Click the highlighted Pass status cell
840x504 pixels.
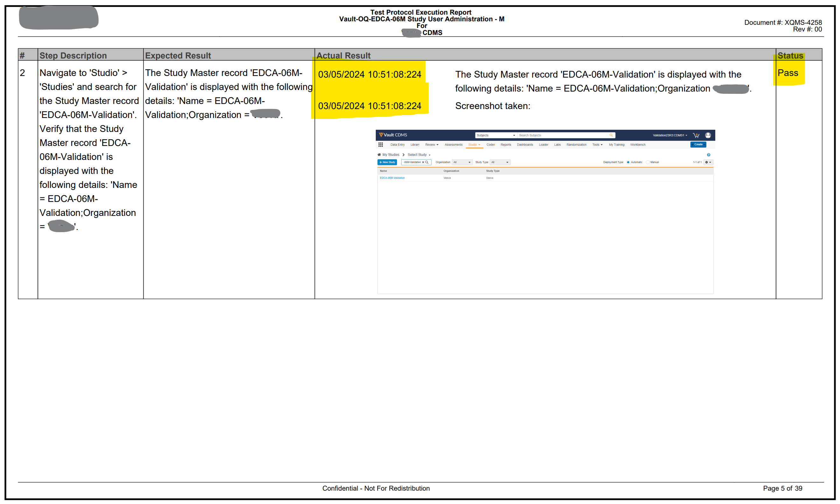(x=788, y=73)
